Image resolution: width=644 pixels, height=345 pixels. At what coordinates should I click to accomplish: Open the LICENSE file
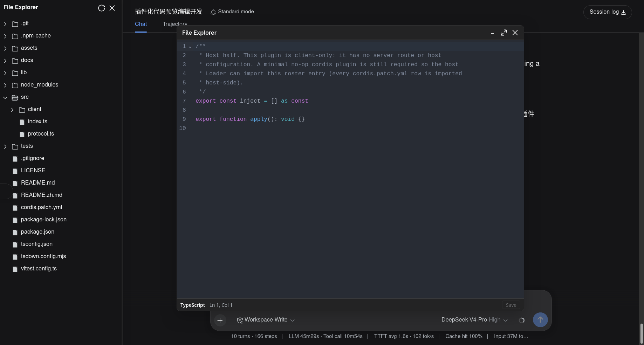point(33,171)
